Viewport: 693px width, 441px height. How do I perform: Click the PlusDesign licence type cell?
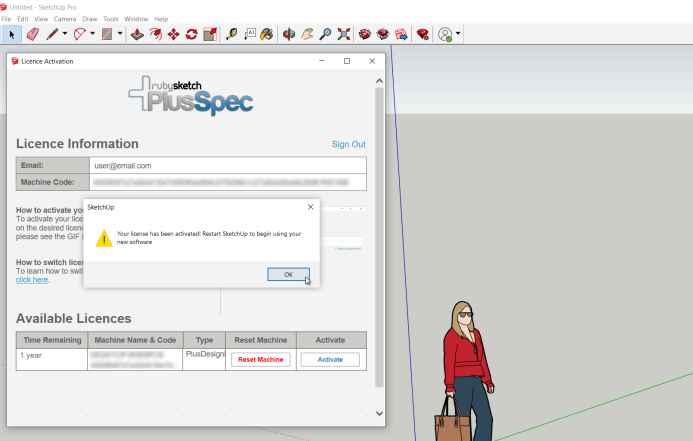tap(204, 359)
